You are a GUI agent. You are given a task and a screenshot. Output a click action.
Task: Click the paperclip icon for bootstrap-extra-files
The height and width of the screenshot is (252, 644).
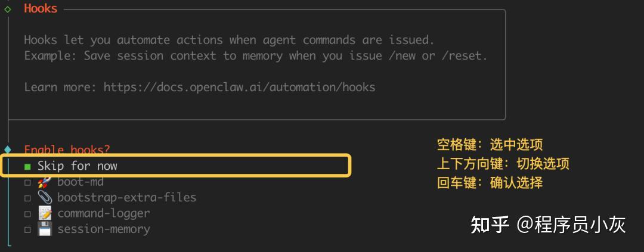point(45,197)
